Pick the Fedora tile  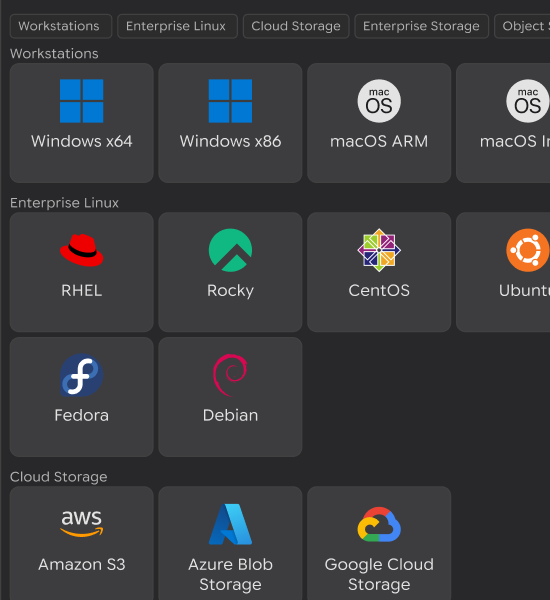tap(82, 397)
